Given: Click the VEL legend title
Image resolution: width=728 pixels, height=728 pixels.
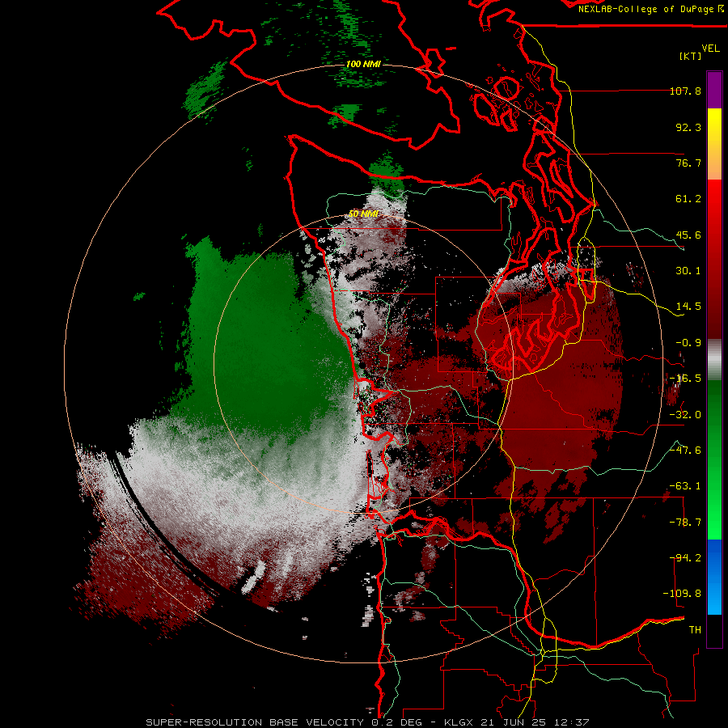Looking at the screenshot, I should click(710, 49).
